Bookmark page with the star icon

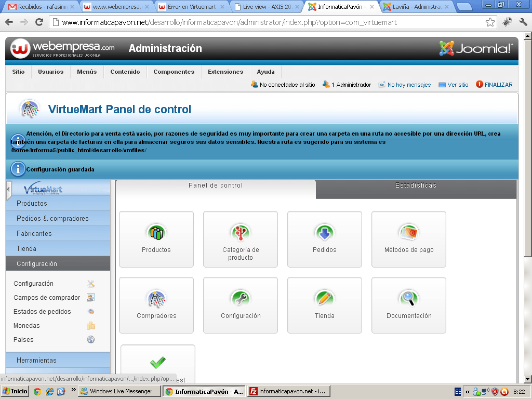(490, 22)
